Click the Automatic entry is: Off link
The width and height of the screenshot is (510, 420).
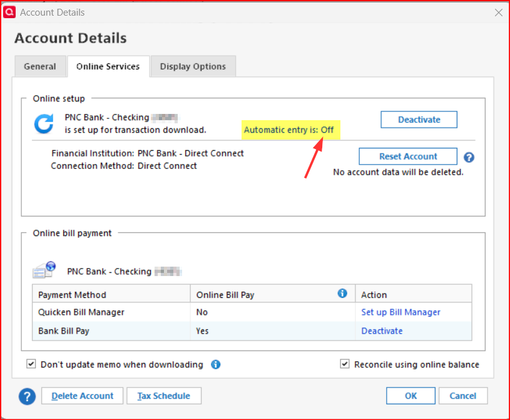point(289,130)
